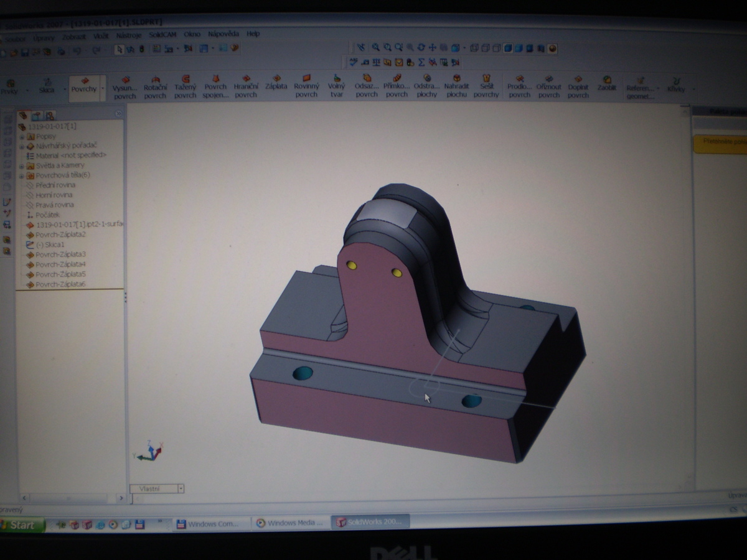
Task: Choose the Záplata surface tool
Action: click(x=276, y=83)
